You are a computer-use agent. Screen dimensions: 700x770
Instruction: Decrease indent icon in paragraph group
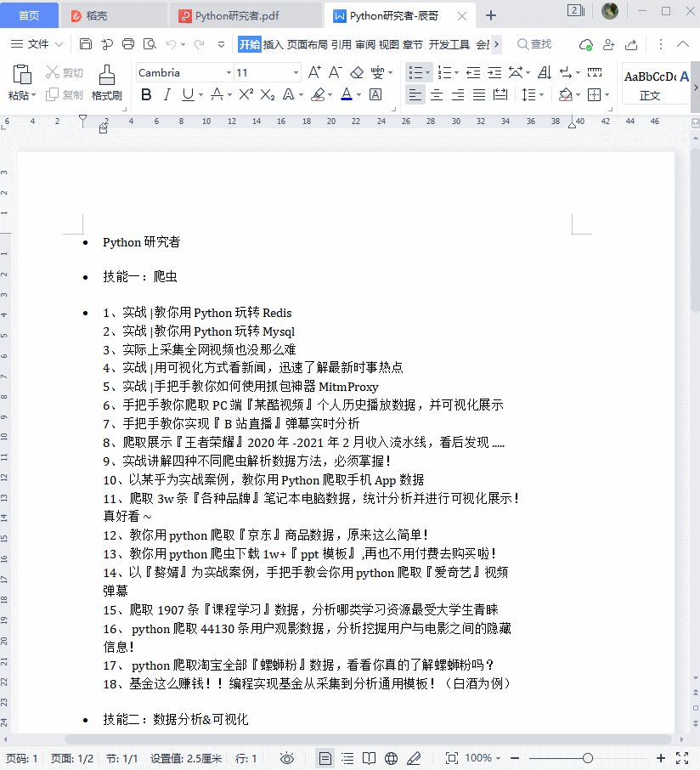click(x=473, y=73)
